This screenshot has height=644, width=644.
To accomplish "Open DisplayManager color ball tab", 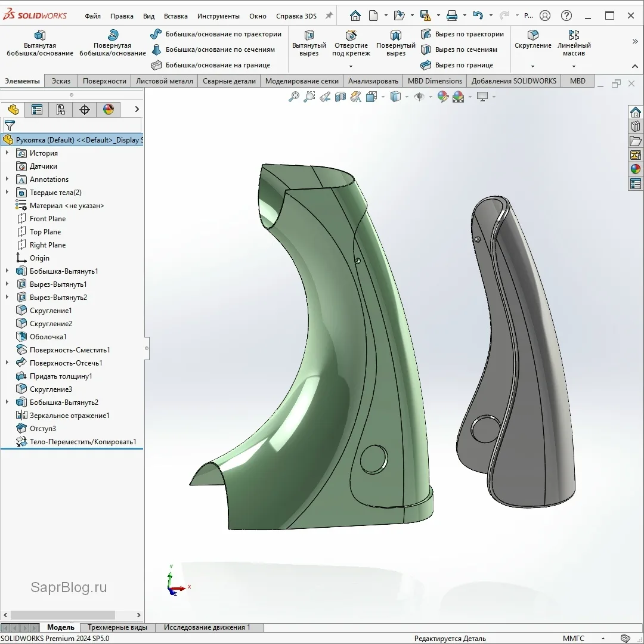I will coord(109,110).
